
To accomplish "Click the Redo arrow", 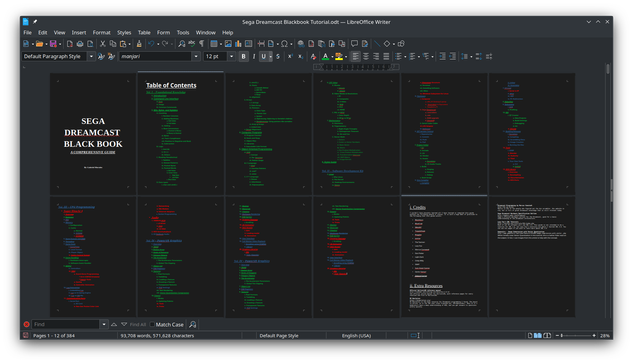I will click(165, 44).
